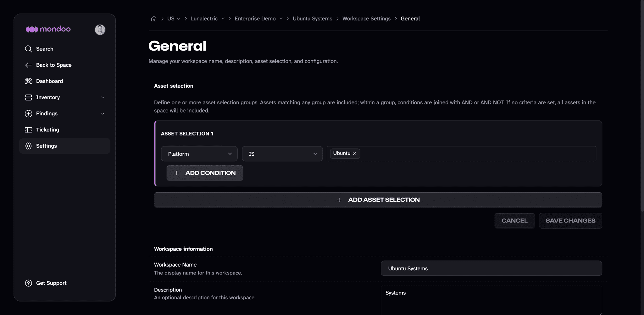This screenshot has width=644, height=315.
Task: Click the US breadcrumb text
Action: click(171, 19)
